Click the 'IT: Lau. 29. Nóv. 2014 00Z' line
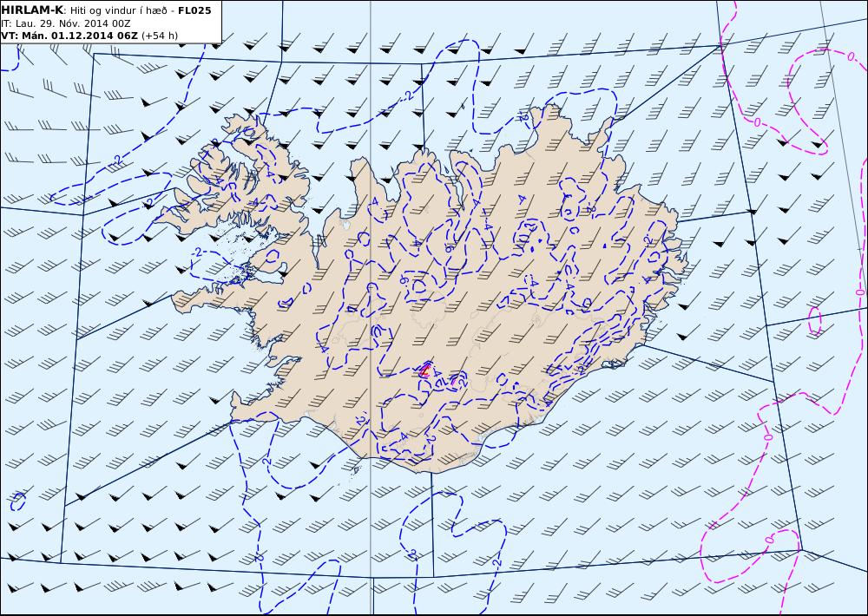The width and height of the screenshot is (868, 616). point(66,23)
